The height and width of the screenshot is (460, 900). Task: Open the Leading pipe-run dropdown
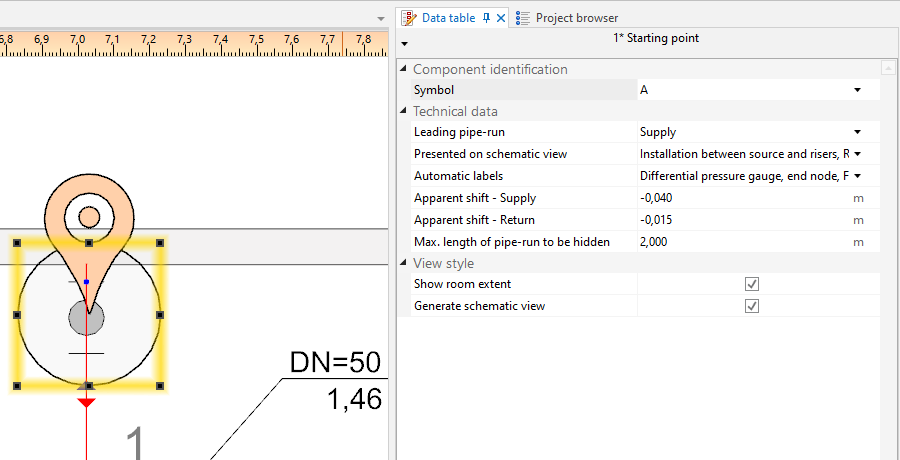[857, 132]
